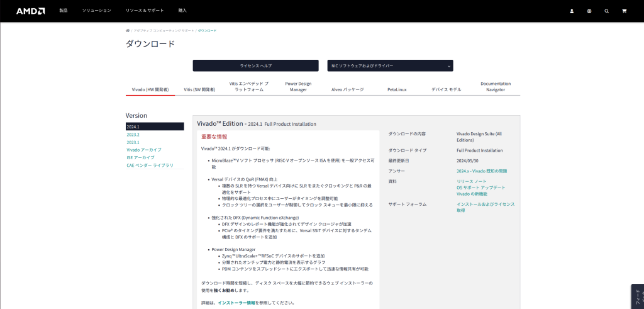
Task: Click the AMD logo
Action: 30,11
